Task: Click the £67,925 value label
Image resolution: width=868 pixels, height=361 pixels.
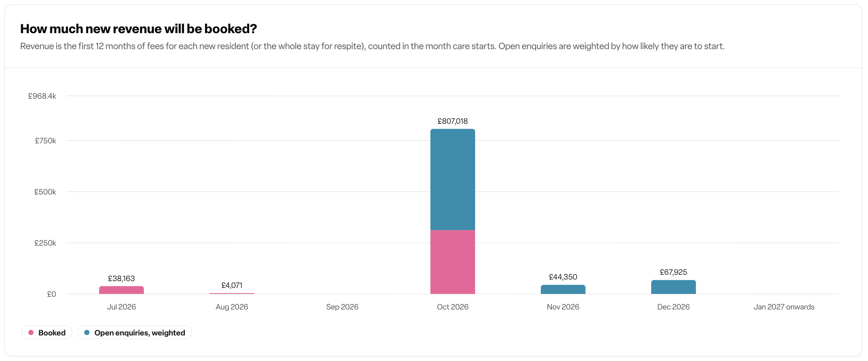Action: point(674,272)
